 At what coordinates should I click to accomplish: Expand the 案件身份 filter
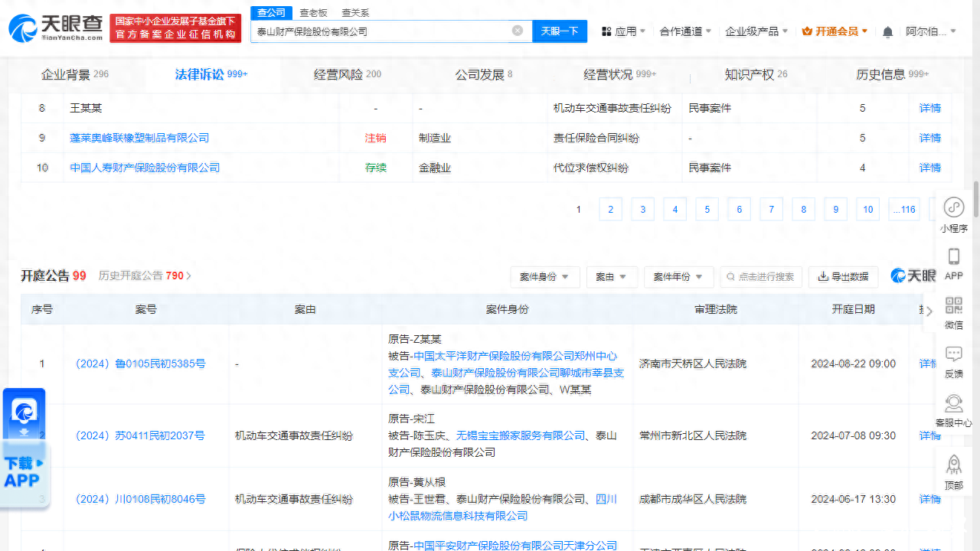point(544,276)
